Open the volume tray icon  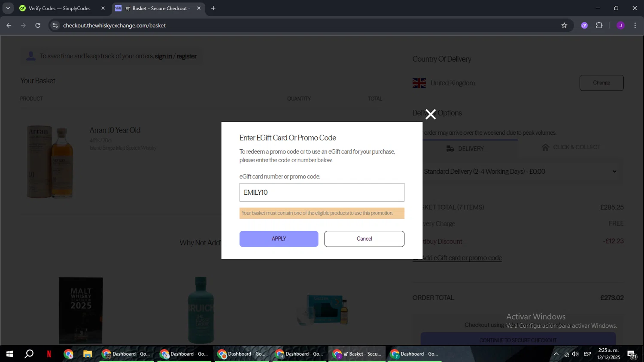coord(575,354)
